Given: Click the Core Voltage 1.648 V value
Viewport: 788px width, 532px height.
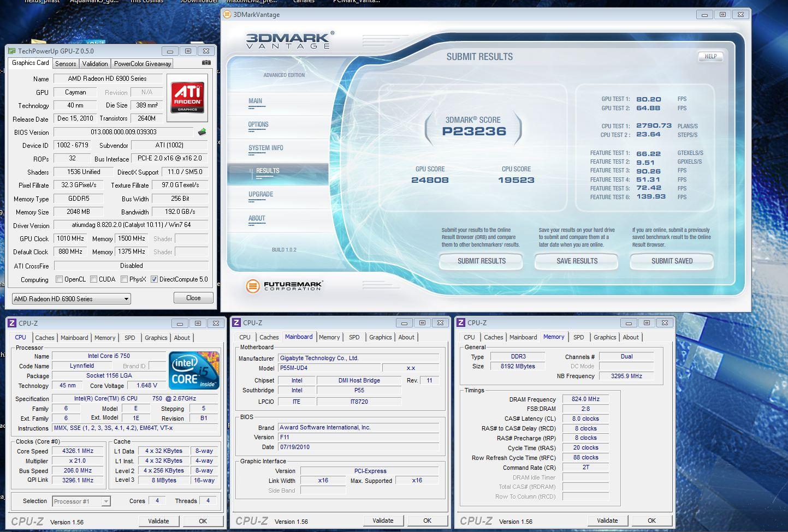Looking at the screenshot, I should click(x=146, y=385).
